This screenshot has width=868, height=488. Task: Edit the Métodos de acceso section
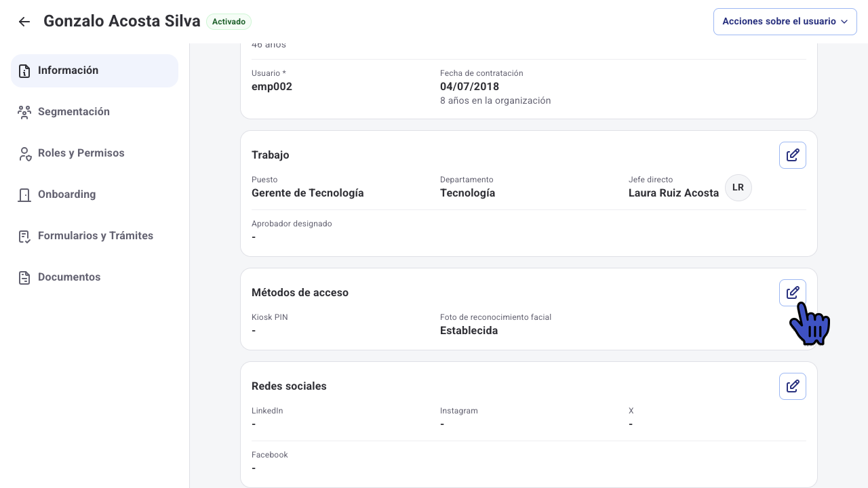(x=793, y=293)
